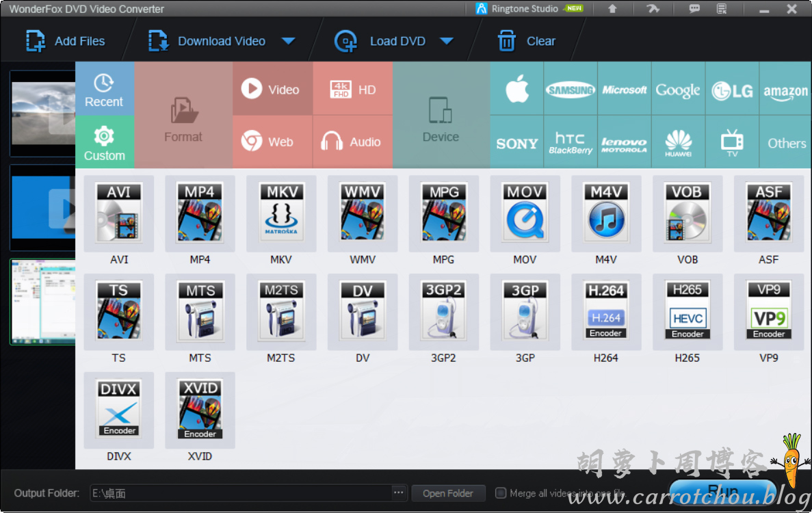Expand the Download Video dropdown arrow
The image size is (812, 513).
[289, 41]
